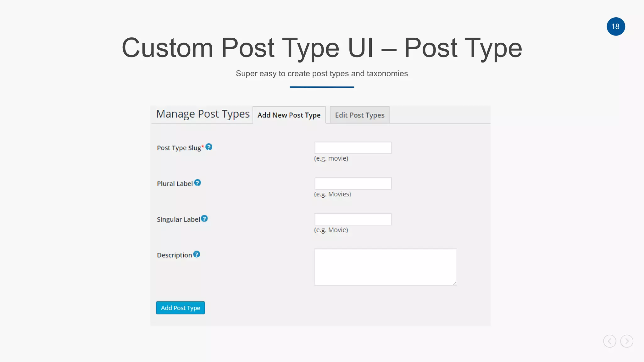Grab the Description textarea resize handle

pos(454,283)
